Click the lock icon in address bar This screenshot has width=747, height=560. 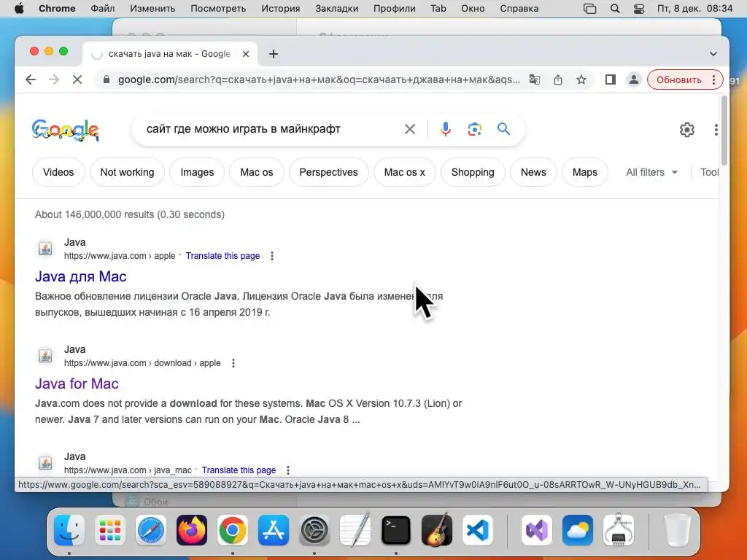click(x=107, y=79)
